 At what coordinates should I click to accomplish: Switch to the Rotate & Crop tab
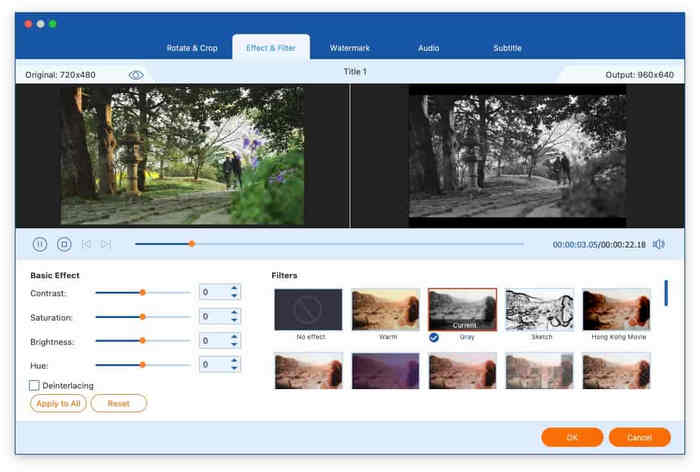(194, 48)
